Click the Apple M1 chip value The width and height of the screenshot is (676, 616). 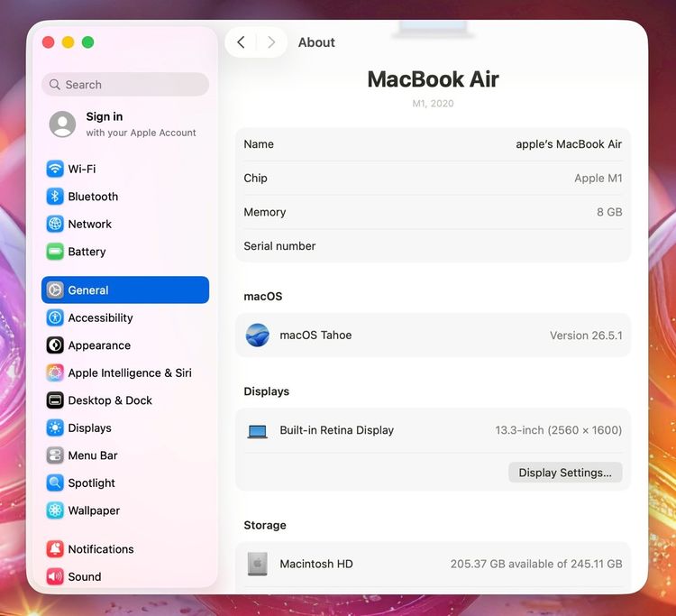click(598, 179)
